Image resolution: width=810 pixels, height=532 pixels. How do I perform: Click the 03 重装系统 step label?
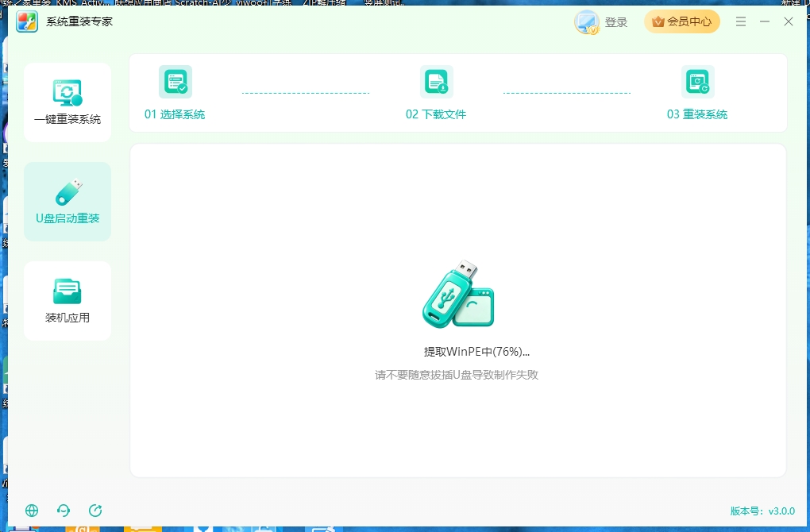point(697,114)
